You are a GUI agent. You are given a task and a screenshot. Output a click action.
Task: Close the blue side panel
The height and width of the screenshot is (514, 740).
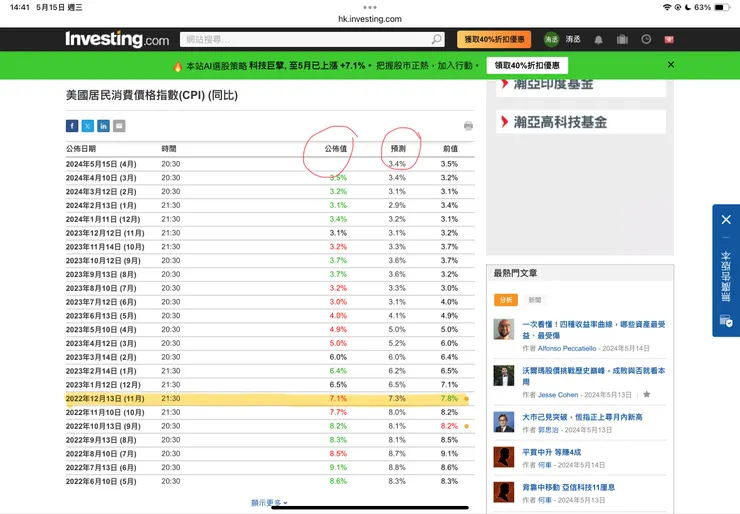(x=726, y=219)
